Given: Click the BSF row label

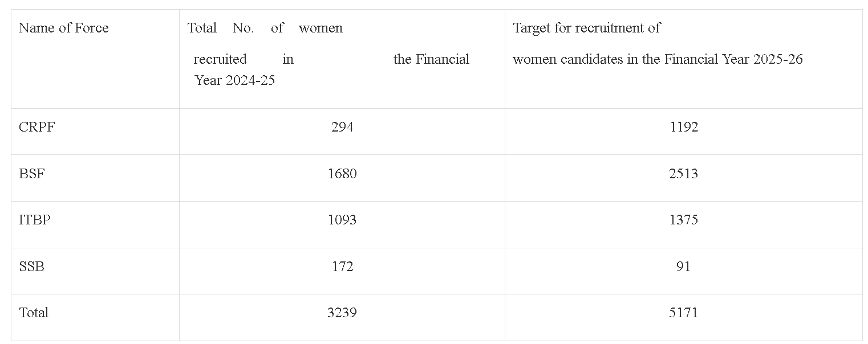Looking at the screenshot, I should click(32, 174).
